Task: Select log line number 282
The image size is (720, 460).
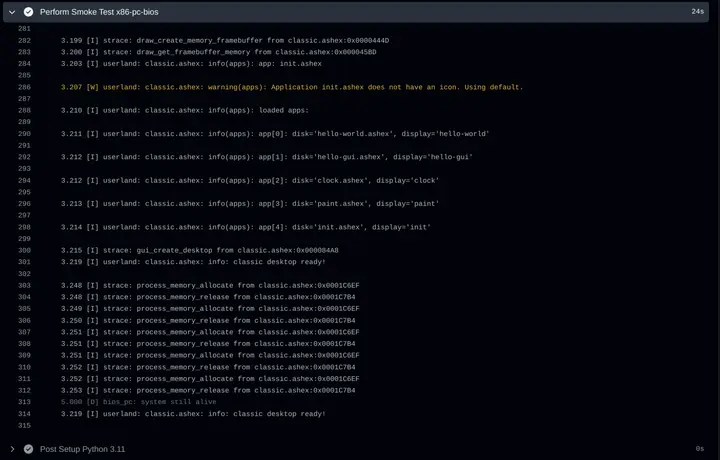Action: click(x=24, y=40)
